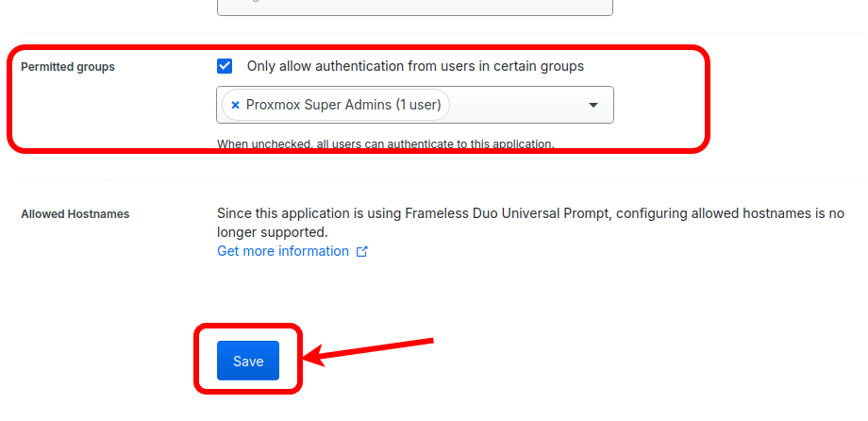Uncheck the Only allow authentication checkbox

point(225,66)
